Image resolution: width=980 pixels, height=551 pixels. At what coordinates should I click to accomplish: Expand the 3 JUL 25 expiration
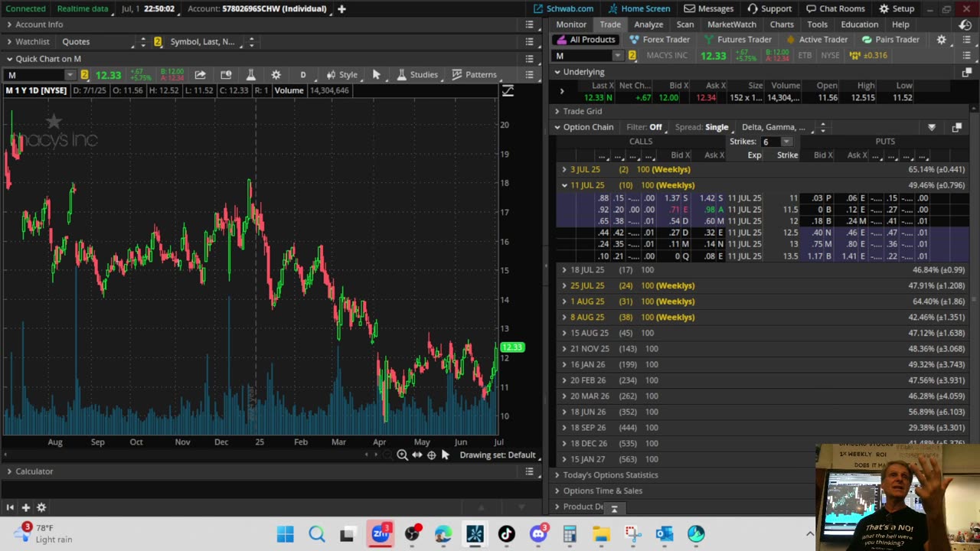coord(564,169)
